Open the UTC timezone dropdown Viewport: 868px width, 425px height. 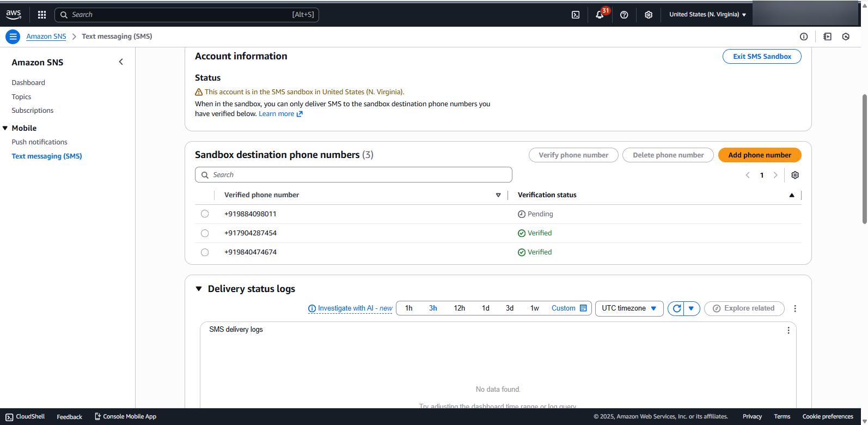[629, 308]
